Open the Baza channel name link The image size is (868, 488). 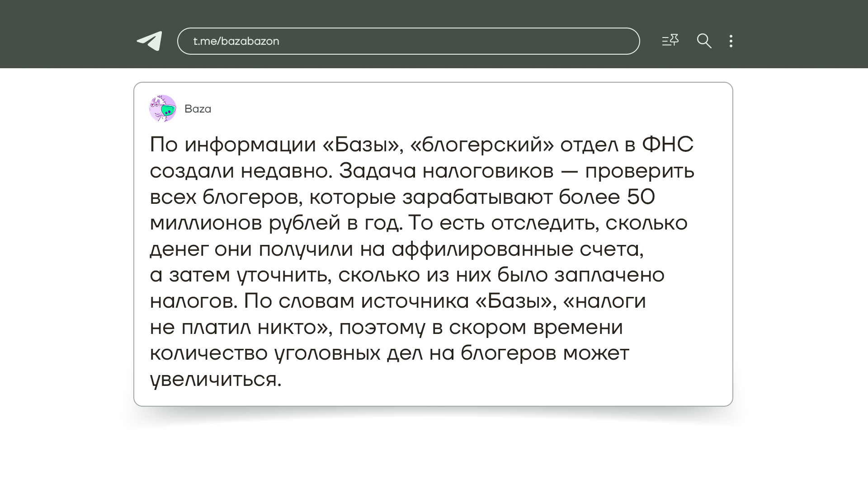click(x=198, y=109)
